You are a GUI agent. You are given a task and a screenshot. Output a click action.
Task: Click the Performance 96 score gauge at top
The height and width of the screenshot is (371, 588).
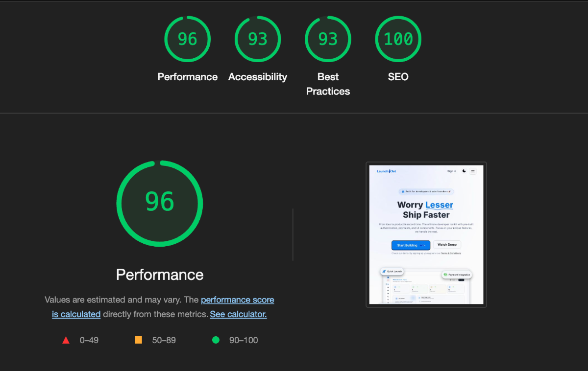[x=187, y=39]
